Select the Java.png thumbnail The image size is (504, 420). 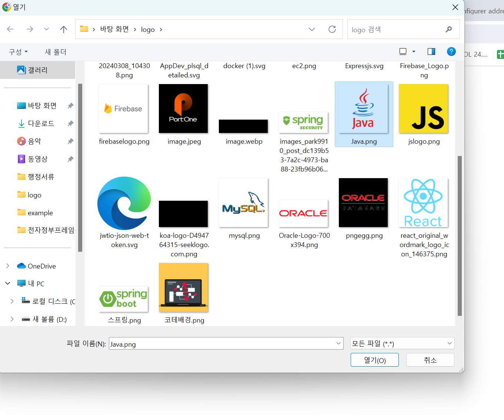pos(363,109)
